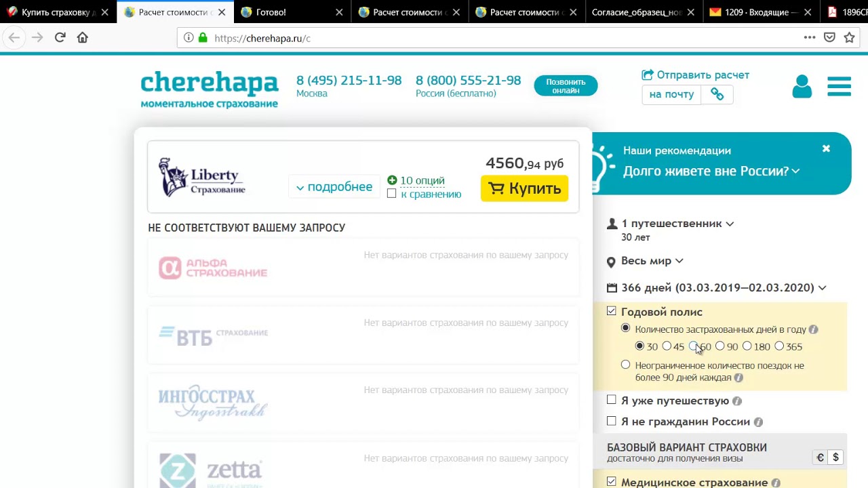Click the copy link chain icon

[717, 94]
